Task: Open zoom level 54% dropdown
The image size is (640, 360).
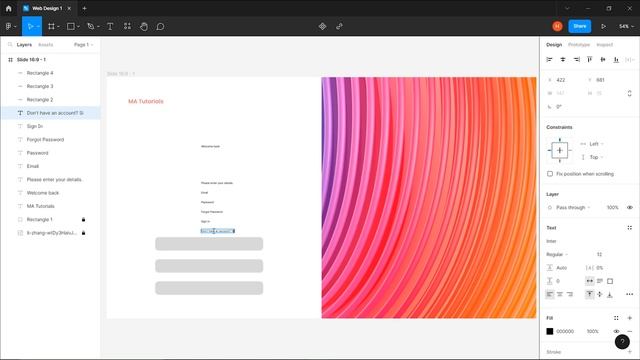Action: pyautogui.click(x=626, y=27)
